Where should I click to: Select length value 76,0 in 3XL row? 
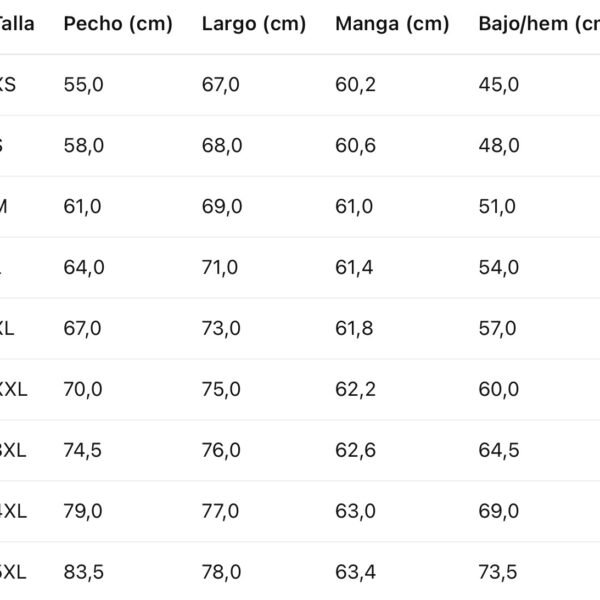coord(221,450)
